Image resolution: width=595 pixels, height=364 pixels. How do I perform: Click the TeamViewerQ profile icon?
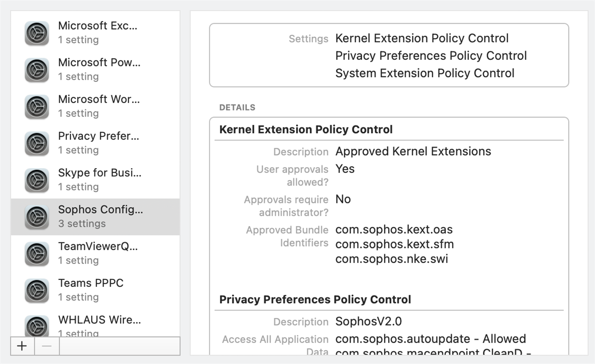click(37, 254)
